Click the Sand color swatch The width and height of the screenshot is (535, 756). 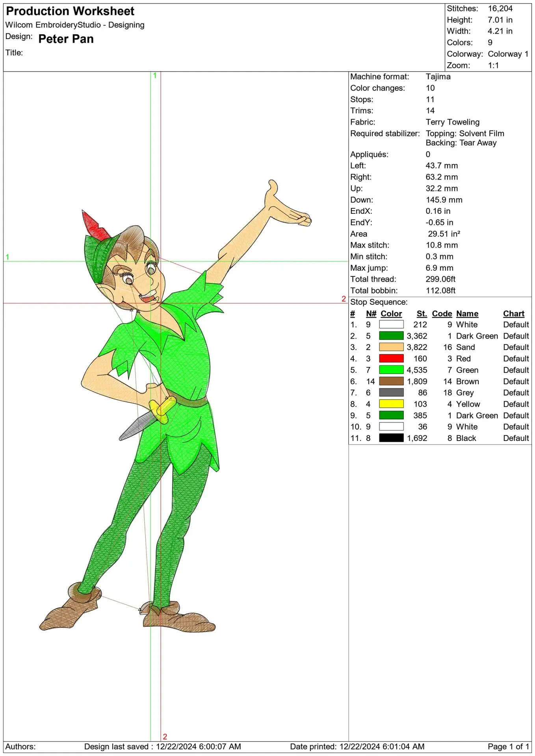click(x=391, y=347)
